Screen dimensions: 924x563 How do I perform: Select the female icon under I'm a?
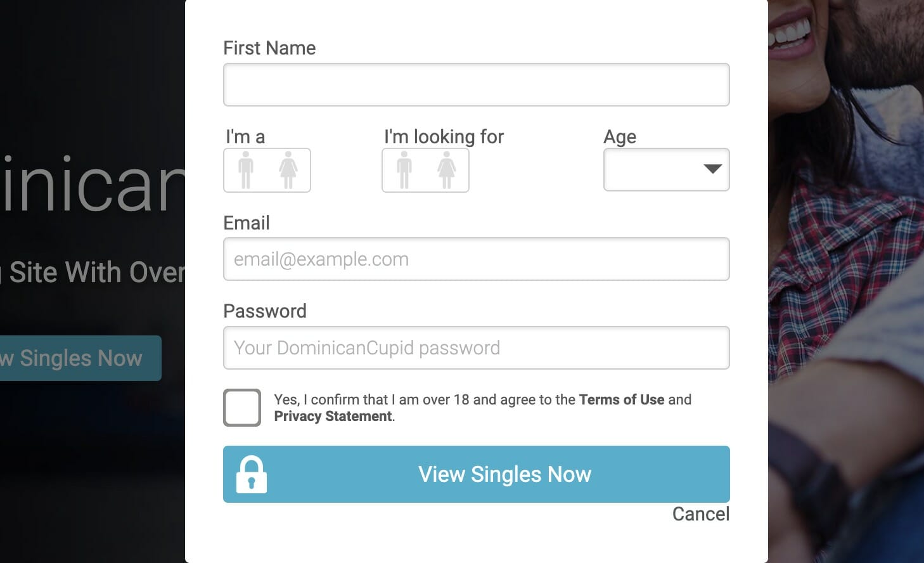pos(288,170)
